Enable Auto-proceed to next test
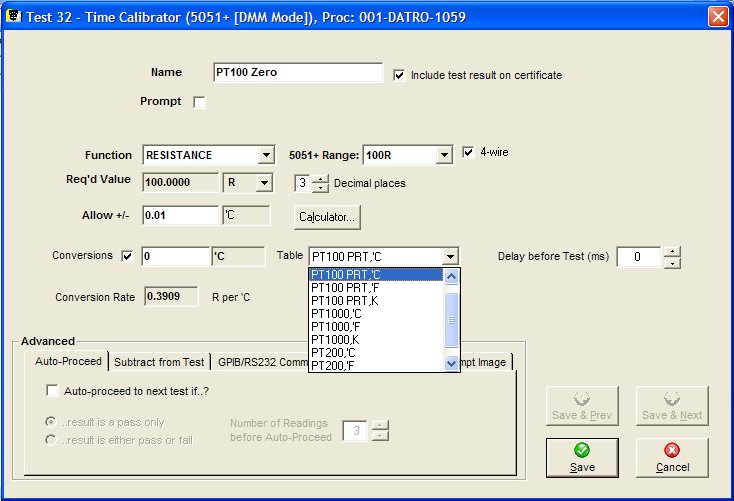Viewport: 734px width, 501px height. point(52,391)
